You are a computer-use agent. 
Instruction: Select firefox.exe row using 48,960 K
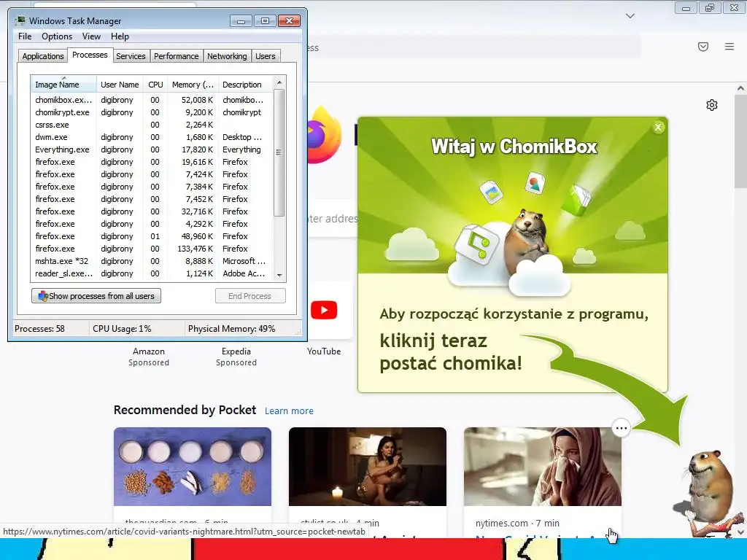(152, 236)
